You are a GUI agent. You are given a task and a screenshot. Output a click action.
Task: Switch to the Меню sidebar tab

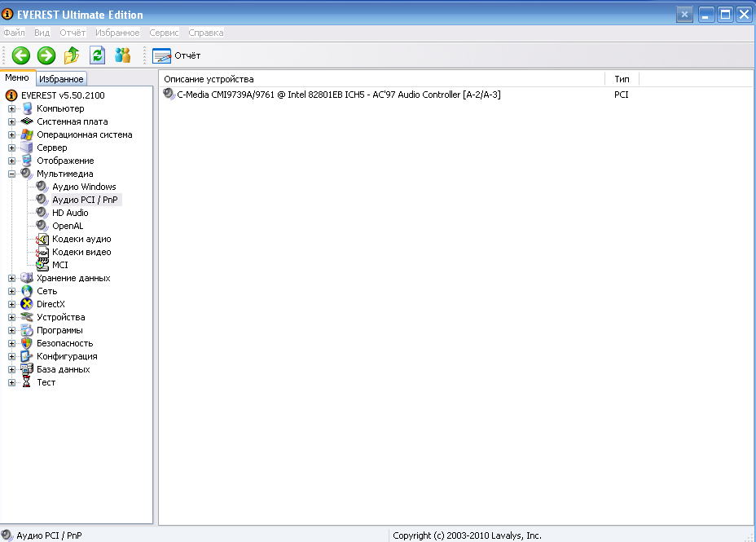click(x=17, y=78)
